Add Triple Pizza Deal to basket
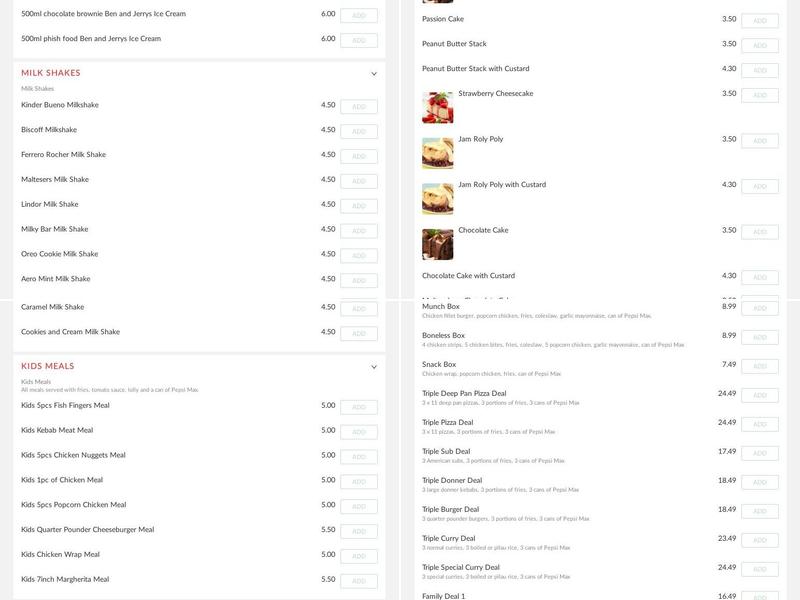The width and height of the screenshot is (800, 600). click(x=760, y=424)
